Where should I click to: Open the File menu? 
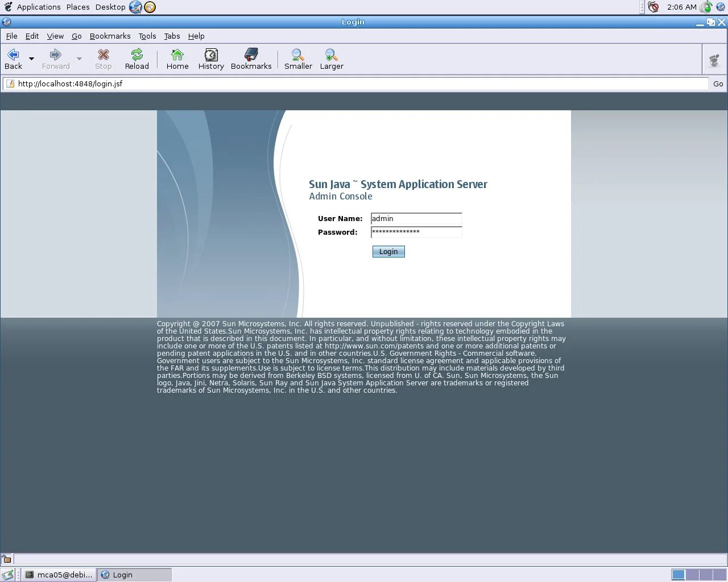[11, 36]
